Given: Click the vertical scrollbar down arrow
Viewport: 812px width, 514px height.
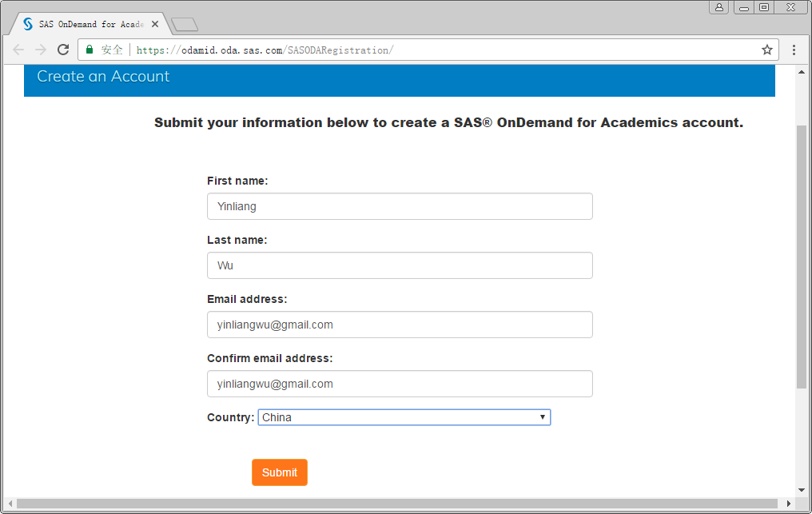Looking at the screenshot, I should [x=802, y=490].
